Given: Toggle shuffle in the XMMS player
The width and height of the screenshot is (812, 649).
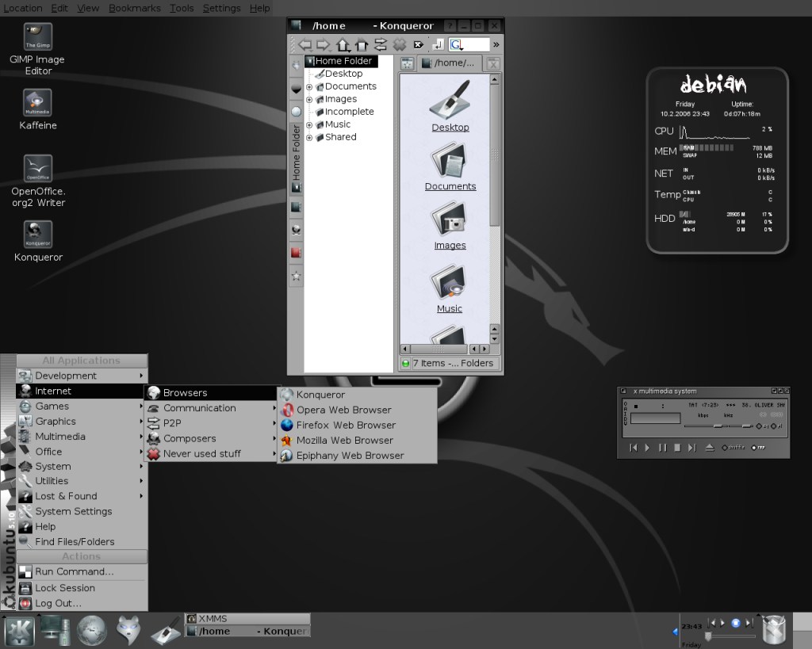Looking at the screenshot, I should (x=732, y=448).
